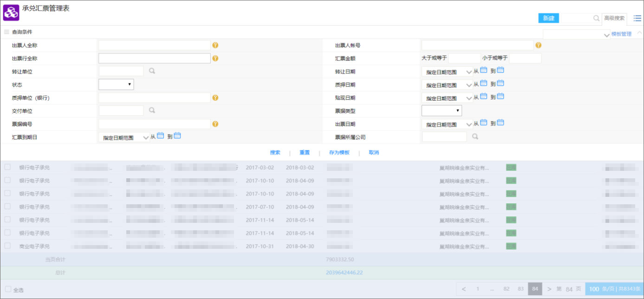
Task: Focus the 出票人帐号 input field
Action: pyautogui.click(x=477, y=45)
